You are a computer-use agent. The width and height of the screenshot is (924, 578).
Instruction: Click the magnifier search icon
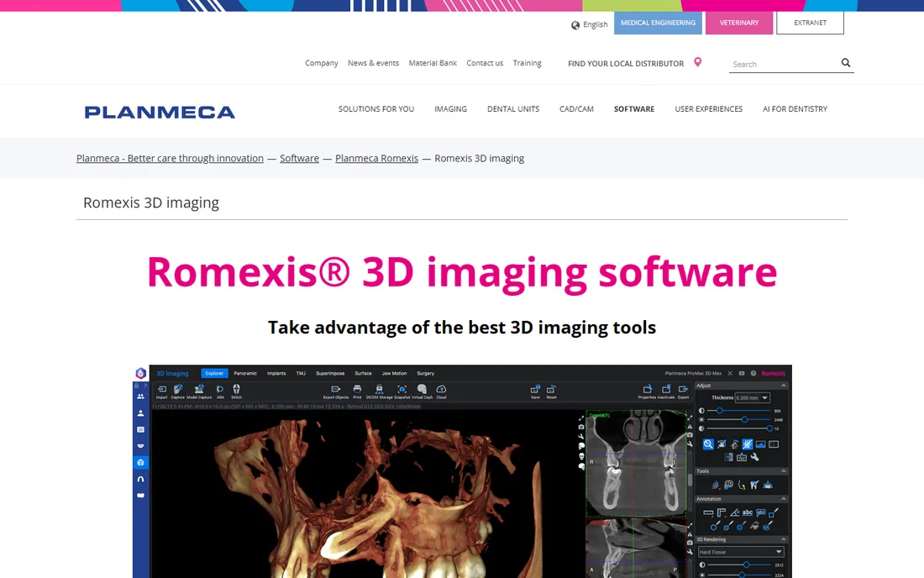click(846, 62)
